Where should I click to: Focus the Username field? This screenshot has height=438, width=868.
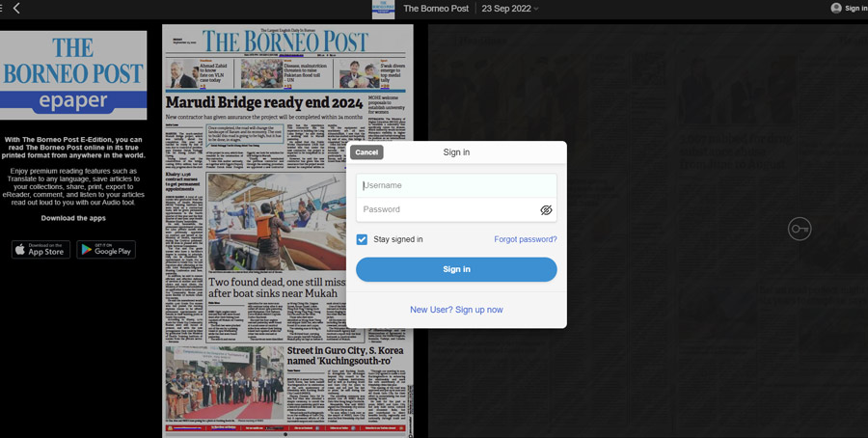tap(456, 185)
